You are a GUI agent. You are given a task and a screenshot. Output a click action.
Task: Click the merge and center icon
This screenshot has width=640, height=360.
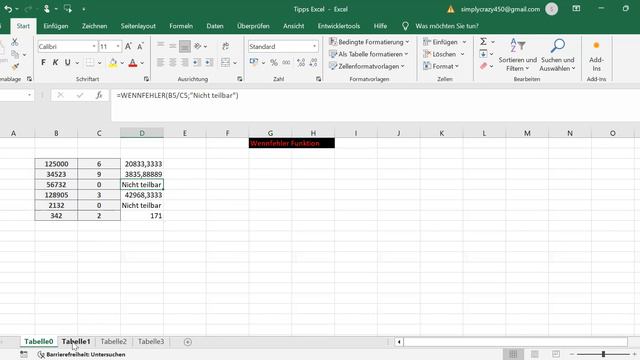pos(225,62)
